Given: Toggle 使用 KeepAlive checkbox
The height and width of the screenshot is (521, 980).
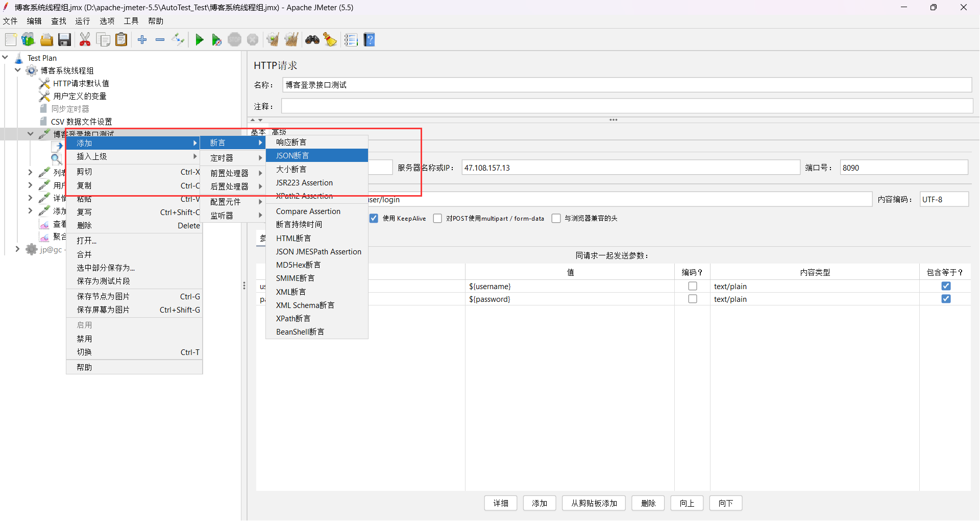Looking at the screenshot, I should point(374,218).
